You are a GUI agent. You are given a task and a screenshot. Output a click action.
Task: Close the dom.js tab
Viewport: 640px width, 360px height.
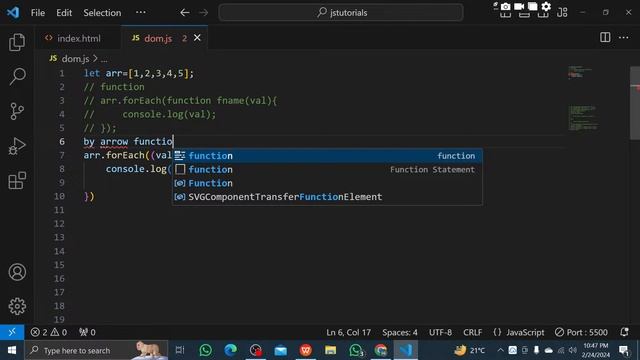click(x=197, y=38)
